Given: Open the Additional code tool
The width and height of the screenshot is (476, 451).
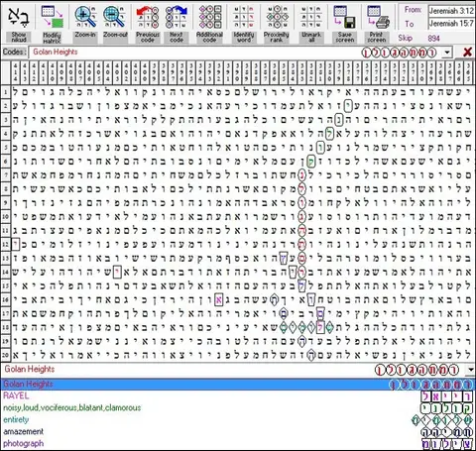Looking at the screenshot, I should click(x=209, y=17).
